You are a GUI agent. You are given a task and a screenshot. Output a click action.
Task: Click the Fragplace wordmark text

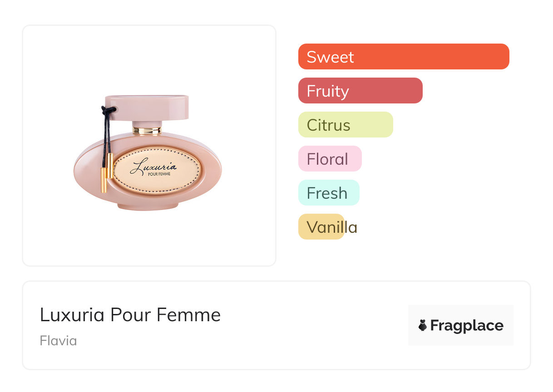coord(467,325)
